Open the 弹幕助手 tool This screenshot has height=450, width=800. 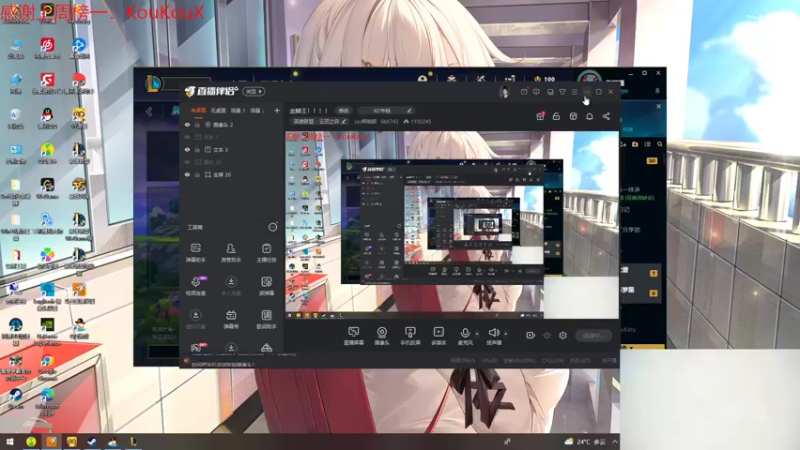pos(195,253)
